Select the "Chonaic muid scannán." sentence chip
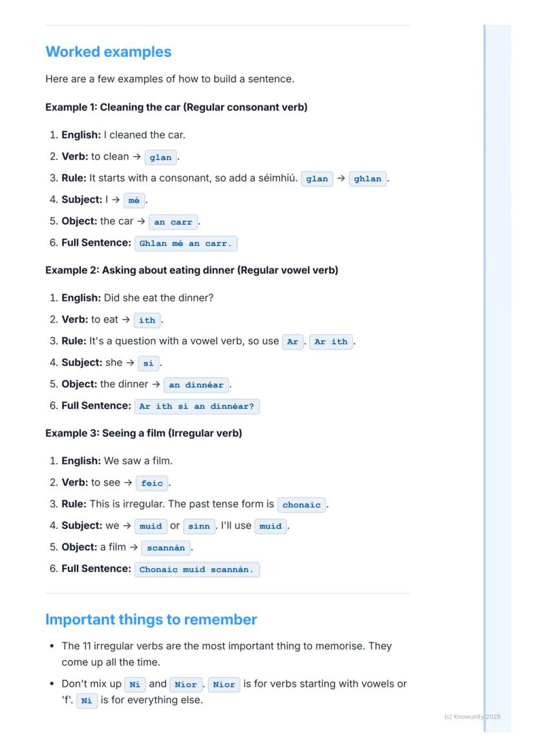 tap(196, 569)
